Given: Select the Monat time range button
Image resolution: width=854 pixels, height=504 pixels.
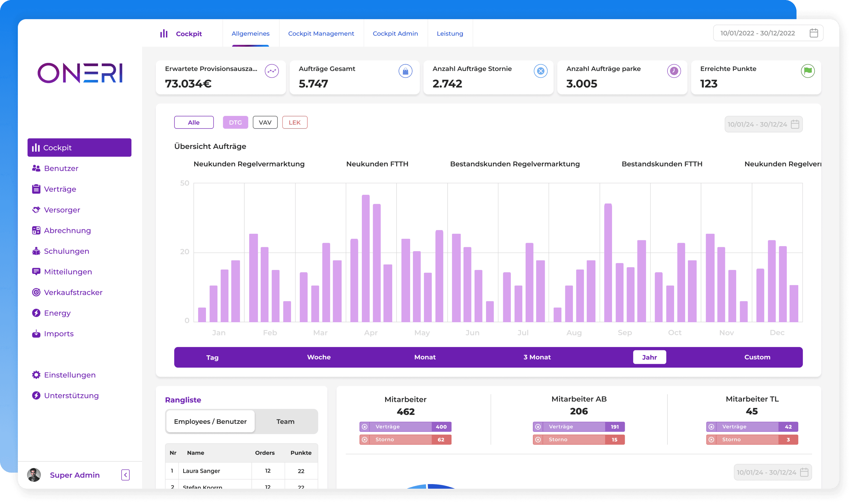Looking at the screenshot, I should pyautogui.click(x=424, y=357).
